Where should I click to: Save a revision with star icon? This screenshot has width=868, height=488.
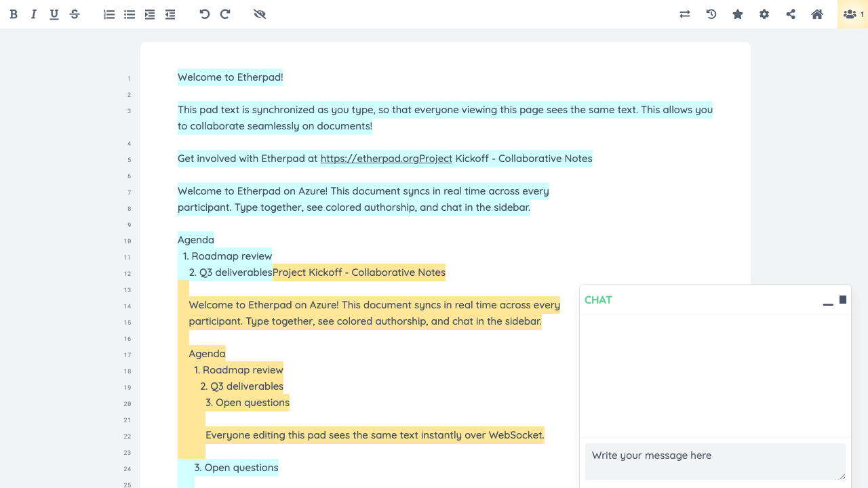click(738, 14)
